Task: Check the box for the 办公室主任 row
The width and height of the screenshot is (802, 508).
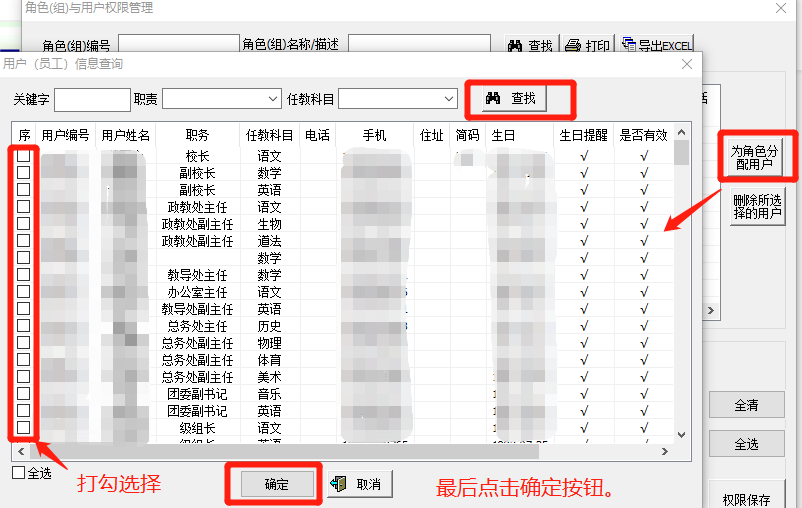Action: [24, 292]
